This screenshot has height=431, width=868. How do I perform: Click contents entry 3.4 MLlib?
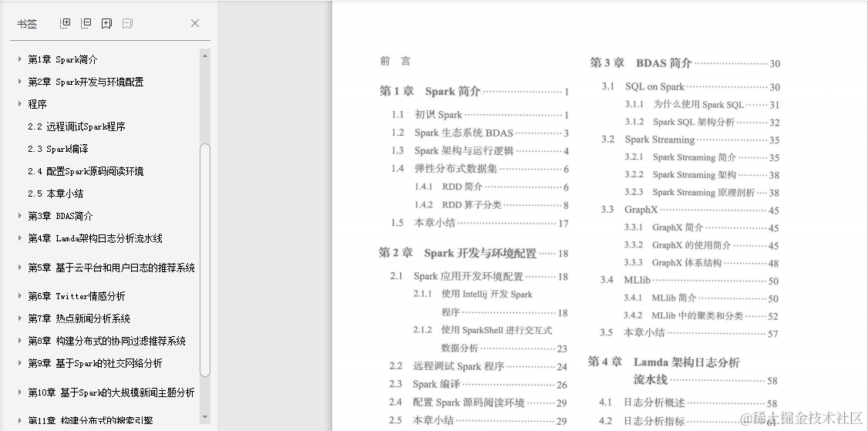click(625, 280)
